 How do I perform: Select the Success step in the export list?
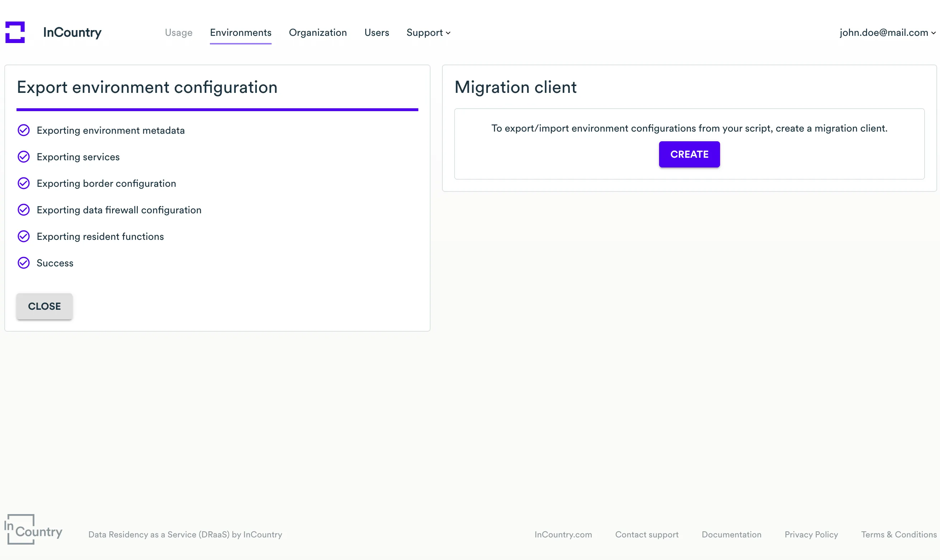coord(55,263)
